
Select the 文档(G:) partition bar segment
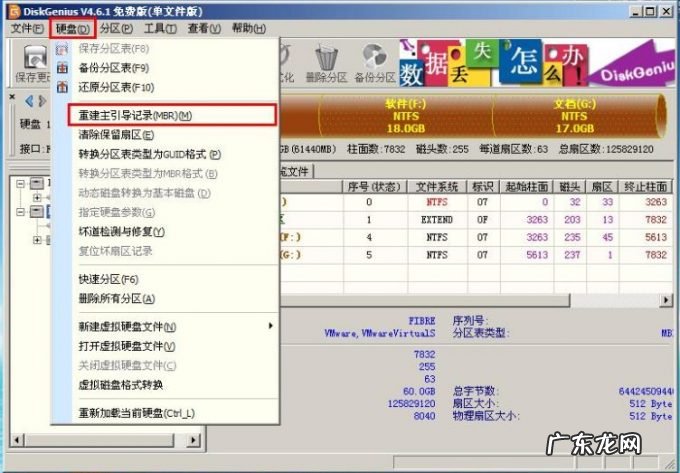(x=574, y=116)
